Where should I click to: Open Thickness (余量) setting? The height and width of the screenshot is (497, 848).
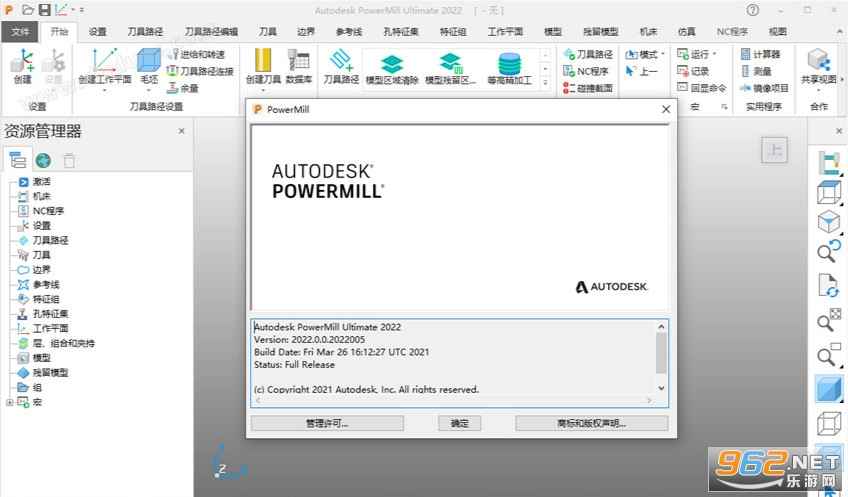182,88
